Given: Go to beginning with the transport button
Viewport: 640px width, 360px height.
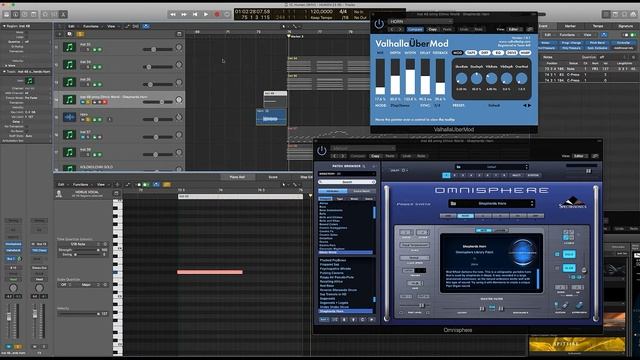Looking at the screenshot, I should tap(195, 14).
